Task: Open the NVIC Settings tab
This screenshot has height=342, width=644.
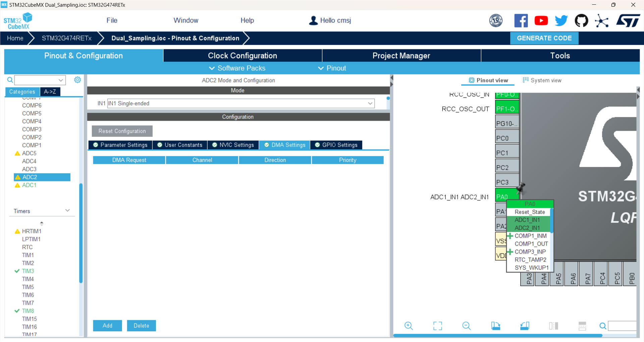Action: [233, 145]
